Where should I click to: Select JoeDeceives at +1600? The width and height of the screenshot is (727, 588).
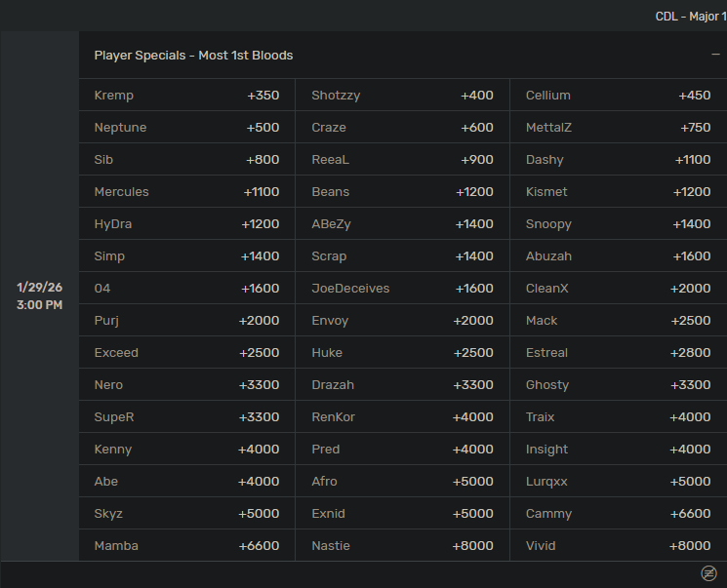point(402,289)
